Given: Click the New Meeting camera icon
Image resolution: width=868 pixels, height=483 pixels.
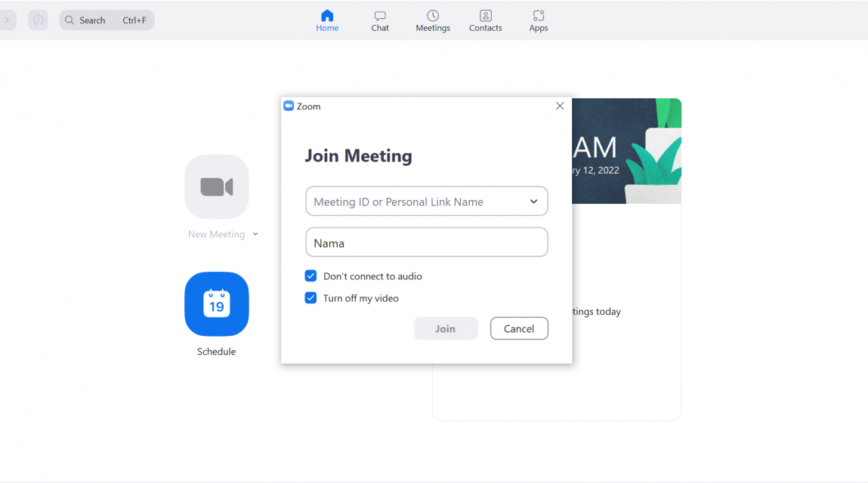Looking at the screenshot, I should pyautogui.click(x=217, y=187).
